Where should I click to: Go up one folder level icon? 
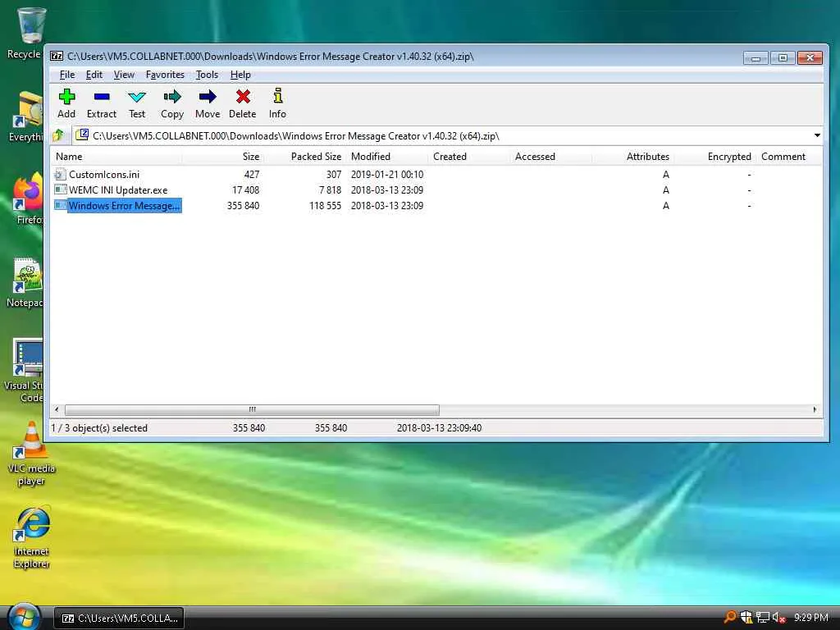[58, 135]
